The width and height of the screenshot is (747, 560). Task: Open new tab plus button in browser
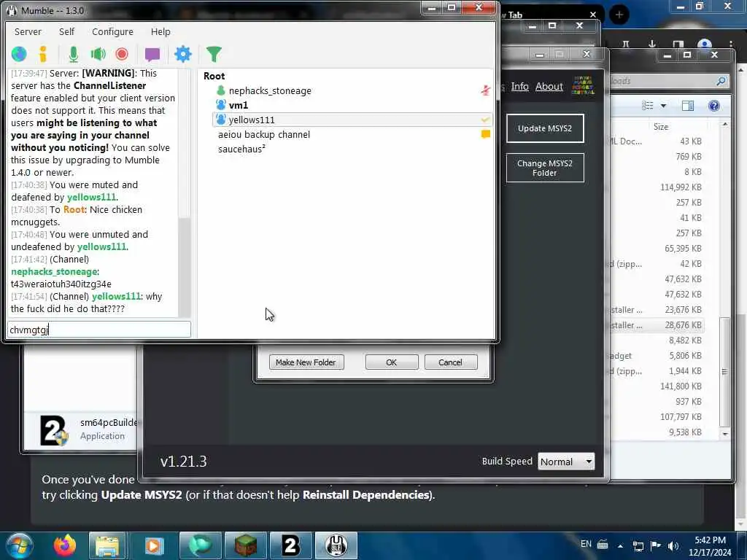click(619, 15)
